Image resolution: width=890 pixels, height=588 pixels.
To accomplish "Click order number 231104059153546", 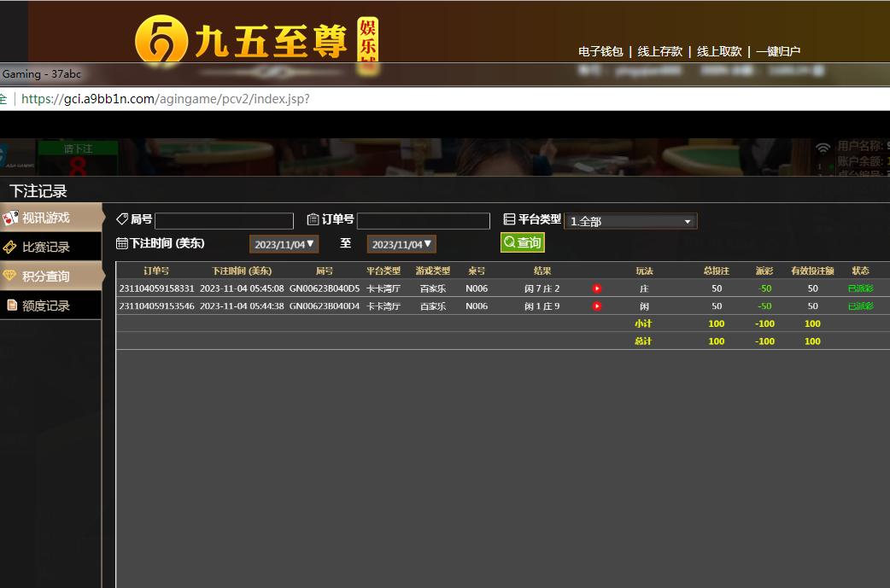I will click(156, 306).
